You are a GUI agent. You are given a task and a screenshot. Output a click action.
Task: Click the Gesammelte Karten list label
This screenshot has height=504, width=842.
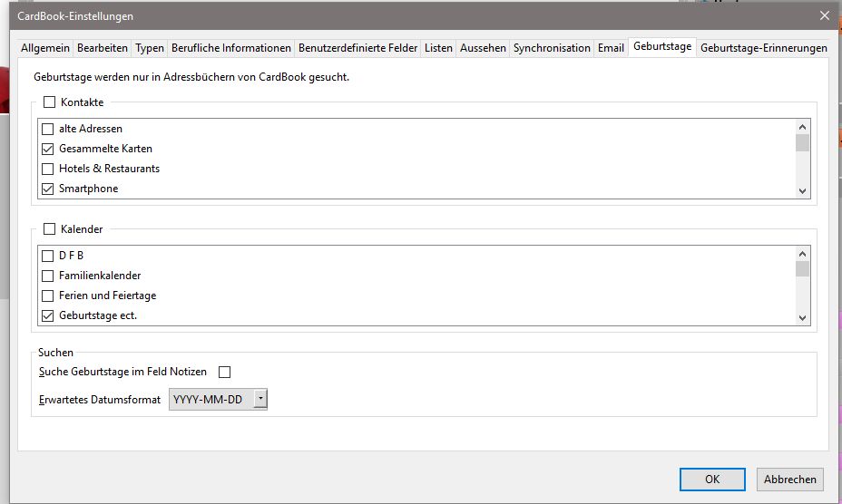(x=105, y=149)
